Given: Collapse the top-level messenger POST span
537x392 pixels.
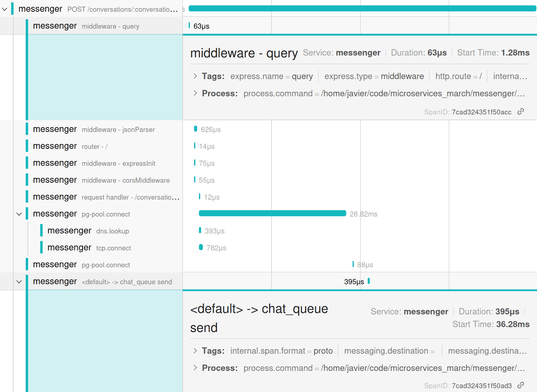Looking at the screenshot, I should coord(5,9).
